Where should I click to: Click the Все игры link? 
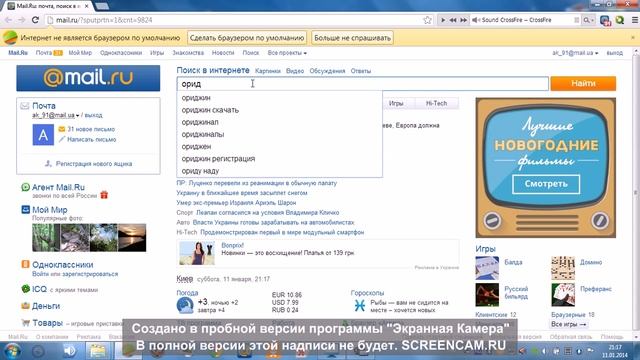pyautogui.click(x=569, y=324)
